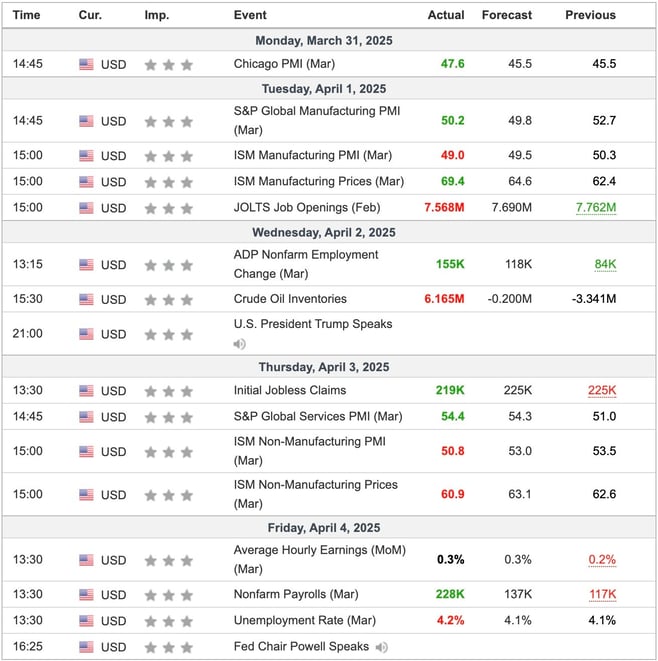Click revised previous value 84K
The height and width of the screenshot is (661, 658).
pyautogui.click(x=605, y=264)
